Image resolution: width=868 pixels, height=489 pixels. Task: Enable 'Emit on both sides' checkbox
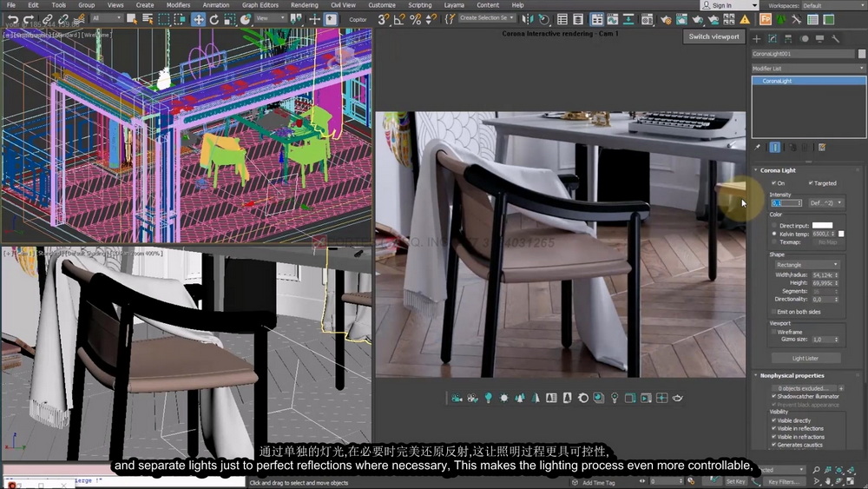coord(774,312)
